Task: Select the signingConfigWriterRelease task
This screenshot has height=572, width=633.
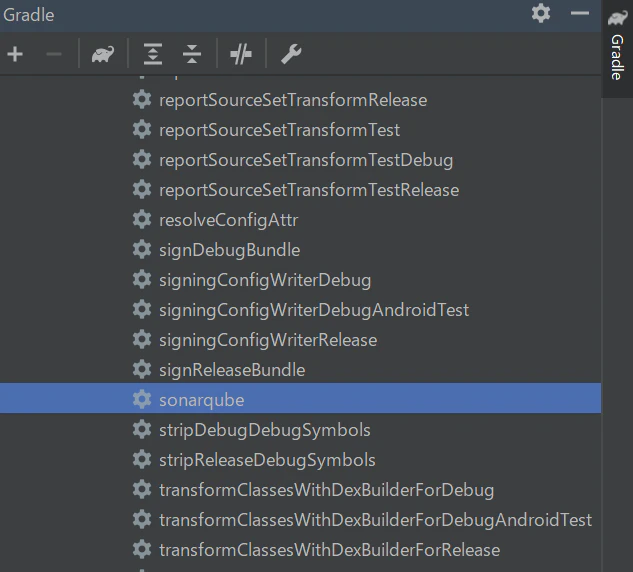Action: [268, 340]
